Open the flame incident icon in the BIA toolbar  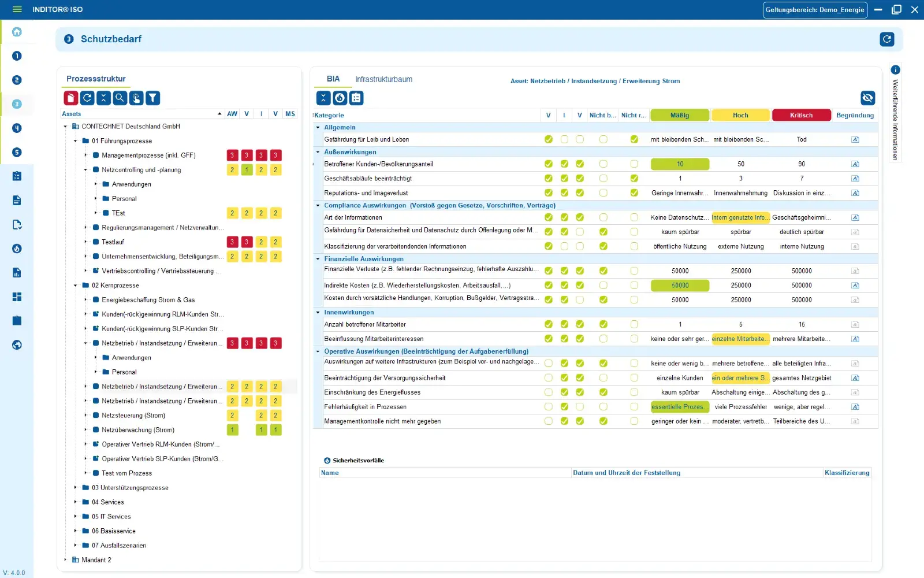340,98
